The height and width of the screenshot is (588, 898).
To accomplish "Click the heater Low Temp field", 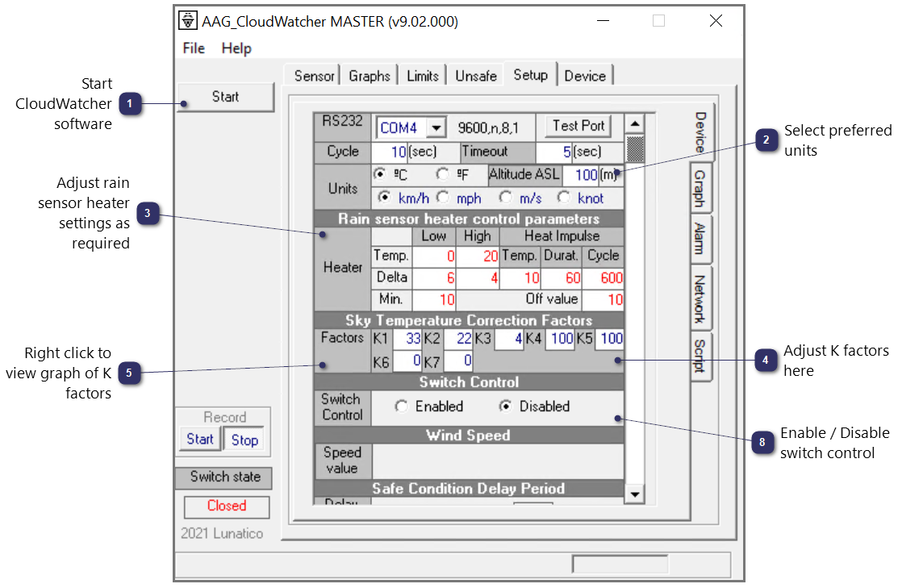I will (433, 256).
